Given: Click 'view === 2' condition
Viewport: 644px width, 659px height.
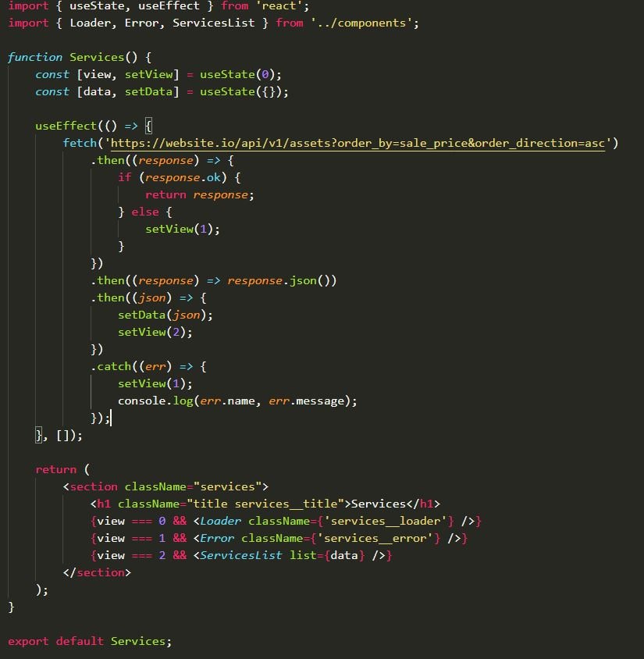Looking at the screenshot, I should (131, 556).
